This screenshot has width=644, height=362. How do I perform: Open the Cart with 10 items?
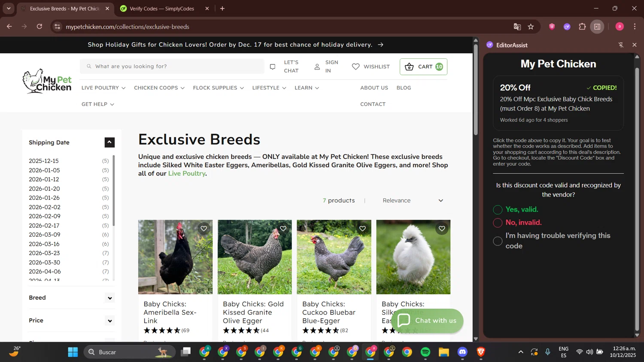tap(423, 66)
